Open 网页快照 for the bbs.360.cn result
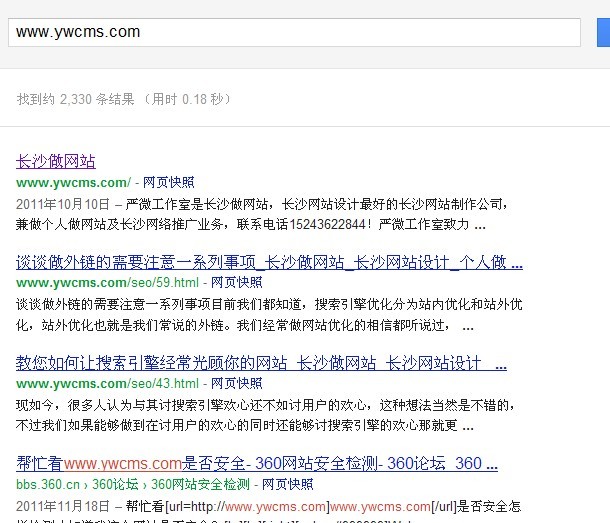 click(289, 484)
